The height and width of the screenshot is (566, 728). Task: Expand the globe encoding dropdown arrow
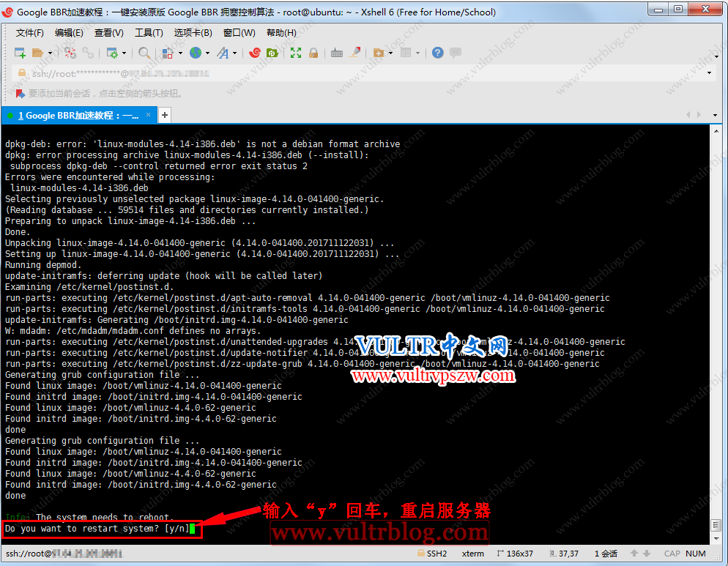[207, 53]
